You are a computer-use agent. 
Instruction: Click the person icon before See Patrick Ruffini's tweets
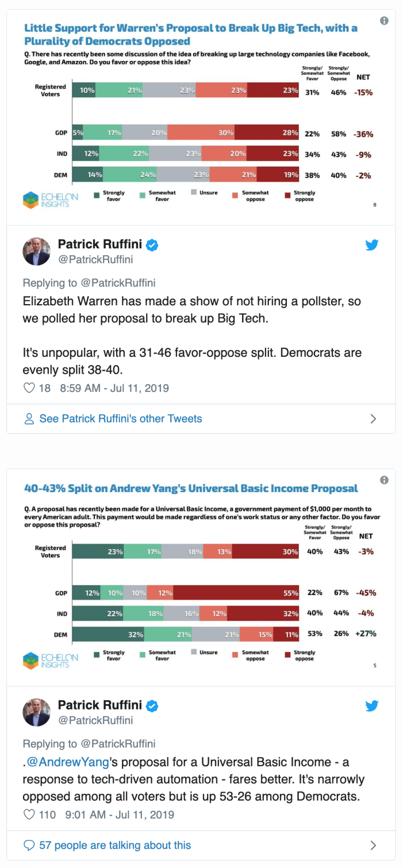[28, 418]
